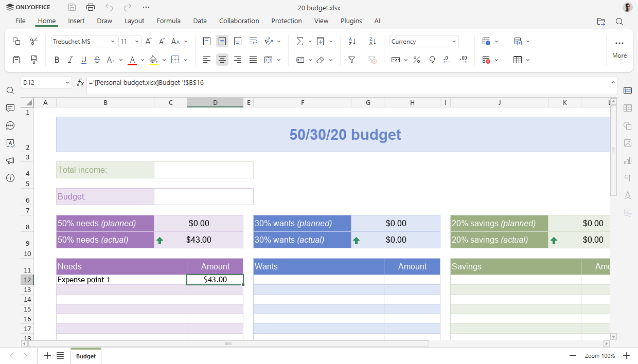Toggle Italic formatting
Image resolution: width=638 pixels, height=364 pixels.
tap(70, 60)
